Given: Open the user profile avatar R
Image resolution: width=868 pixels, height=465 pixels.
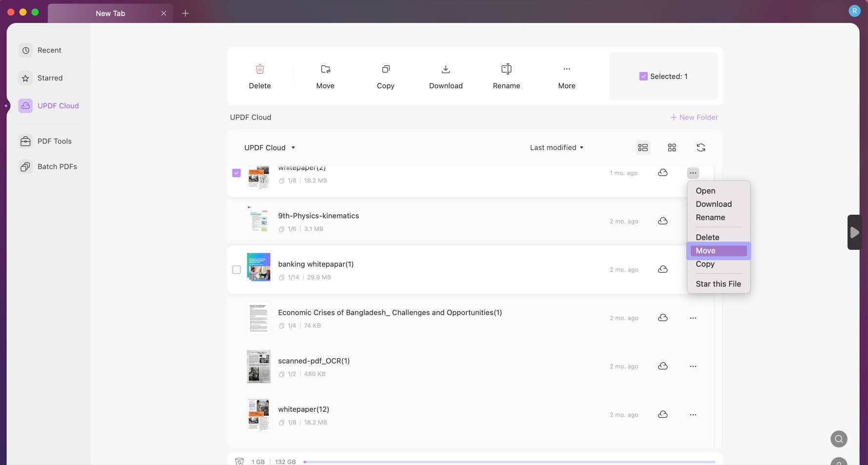Looking at the screenshot, I should [854, 11].
